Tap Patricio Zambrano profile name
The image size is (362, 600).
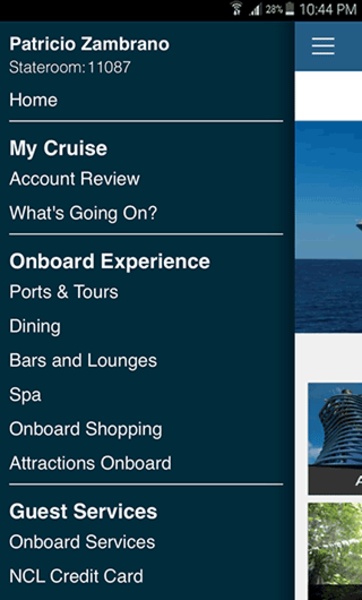tap(89, 44)
